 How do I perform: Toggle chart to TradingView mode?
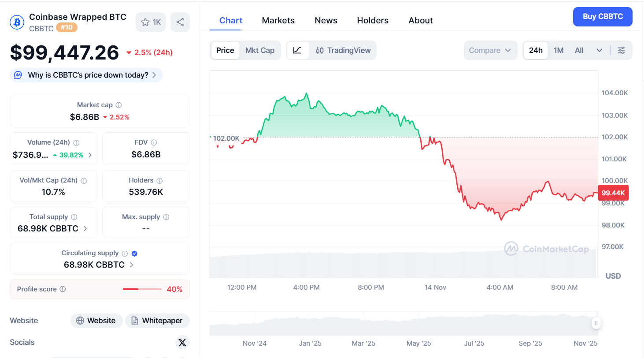344,50
